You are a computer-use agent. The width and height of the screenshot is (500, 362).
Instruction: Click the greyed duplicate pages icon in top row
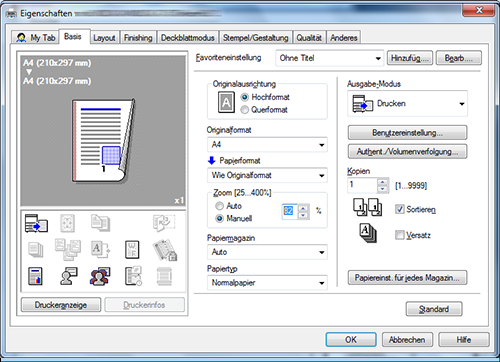pyautogui.click(x=100, y=223)
